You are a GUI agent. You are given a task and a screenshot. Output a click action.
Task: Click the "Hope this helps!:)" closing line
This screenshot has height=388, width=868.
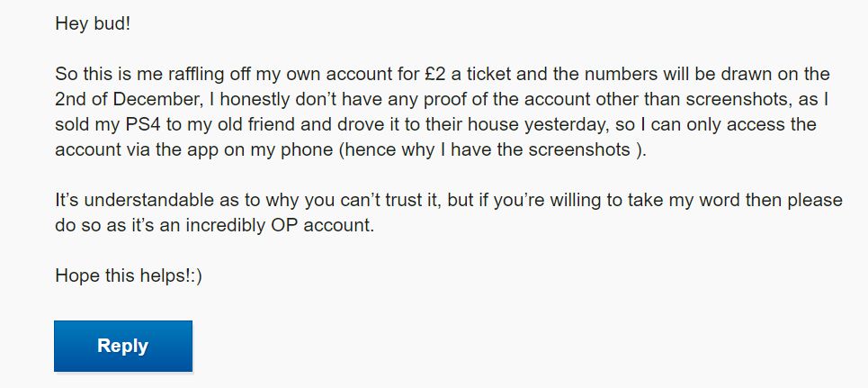click(129, 275)
